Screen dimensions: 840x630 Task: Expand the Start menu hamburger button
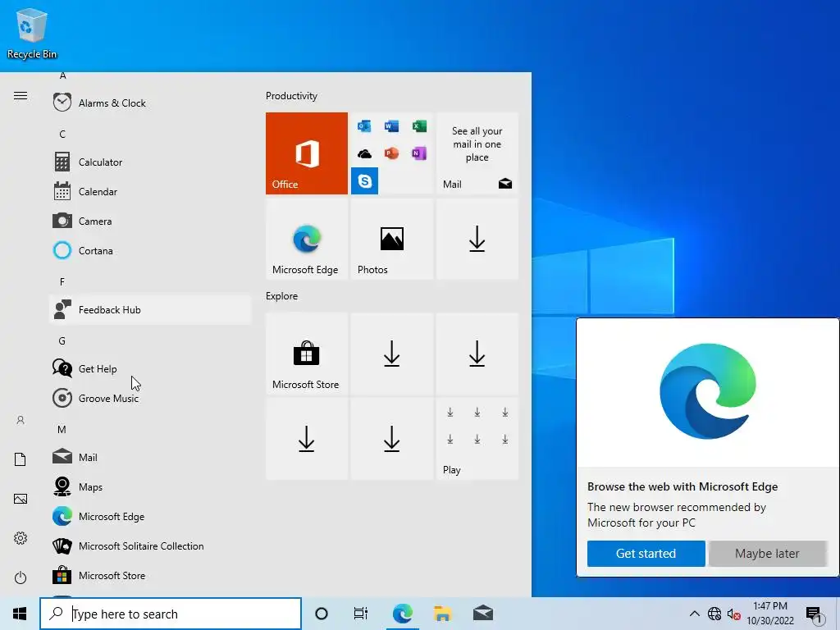pyautogui.click(x=21, y=96)
